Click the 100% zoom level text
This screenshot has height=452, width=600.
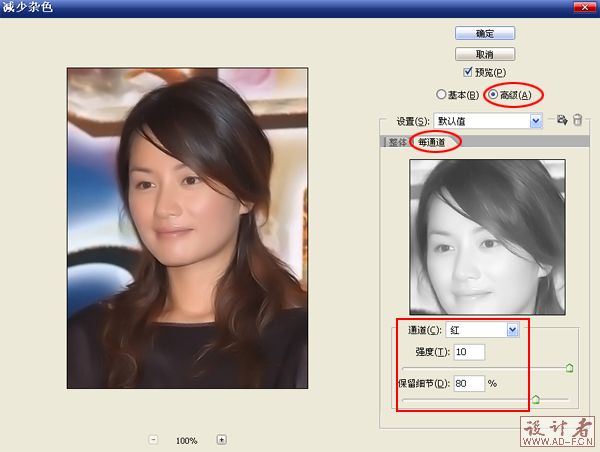tap(187, 441)
